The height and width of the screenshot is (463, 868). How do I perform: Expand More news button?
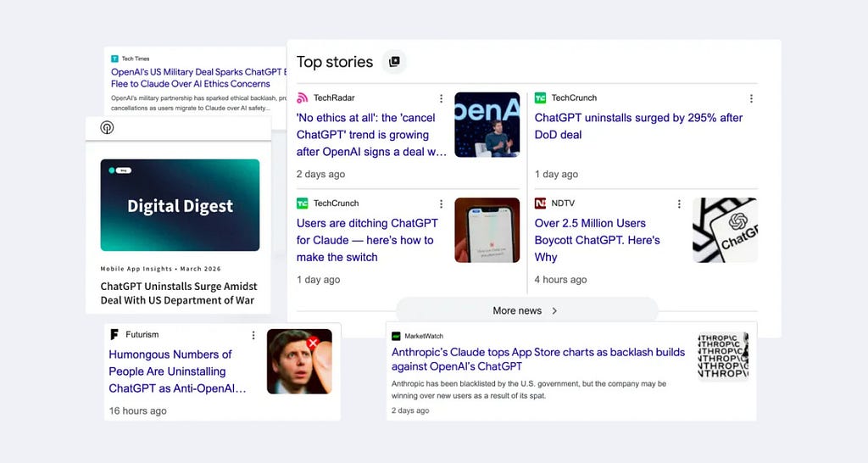pyautogui.click(x=526, y=310)
